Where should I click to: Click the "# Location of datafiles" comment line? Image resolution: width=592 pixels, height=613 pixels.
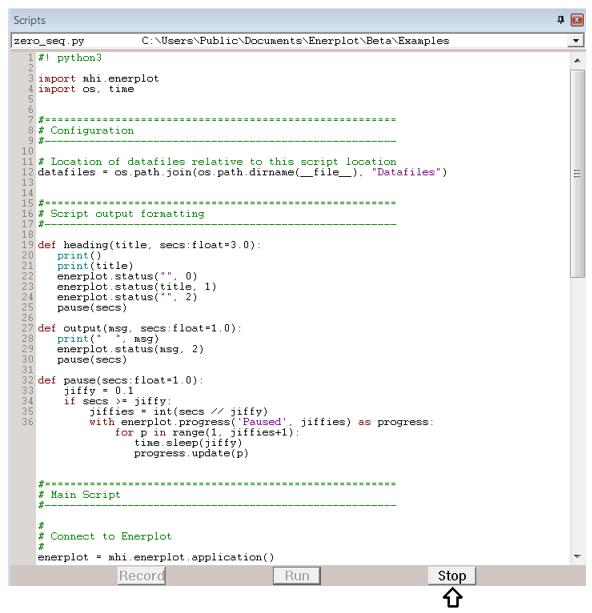217,162
